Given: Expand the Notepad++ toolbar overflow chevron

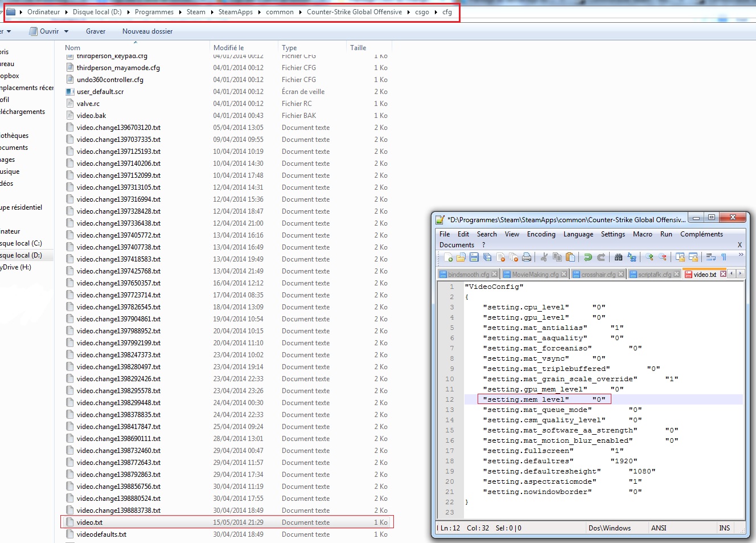Looking at the screenshot, I should [x=741, y=255].
